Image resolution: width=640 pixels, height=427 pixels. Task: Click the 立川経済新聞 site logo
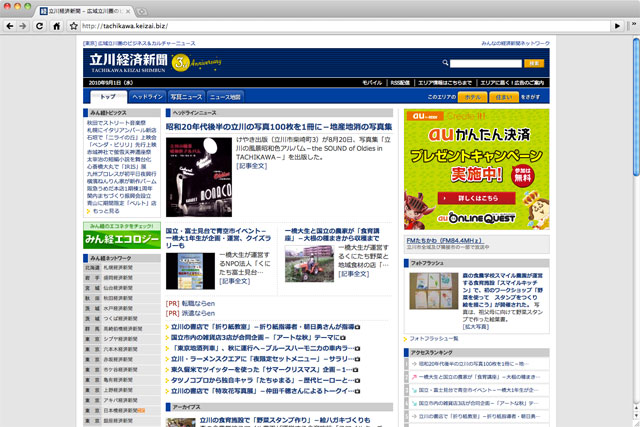(x=128, y=62)
